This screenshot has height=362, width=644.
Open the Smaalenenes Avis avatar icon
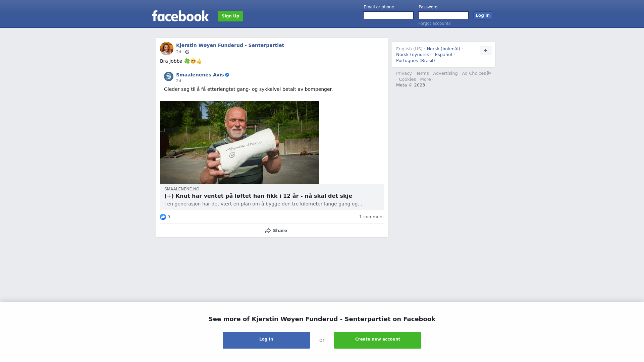169,76
